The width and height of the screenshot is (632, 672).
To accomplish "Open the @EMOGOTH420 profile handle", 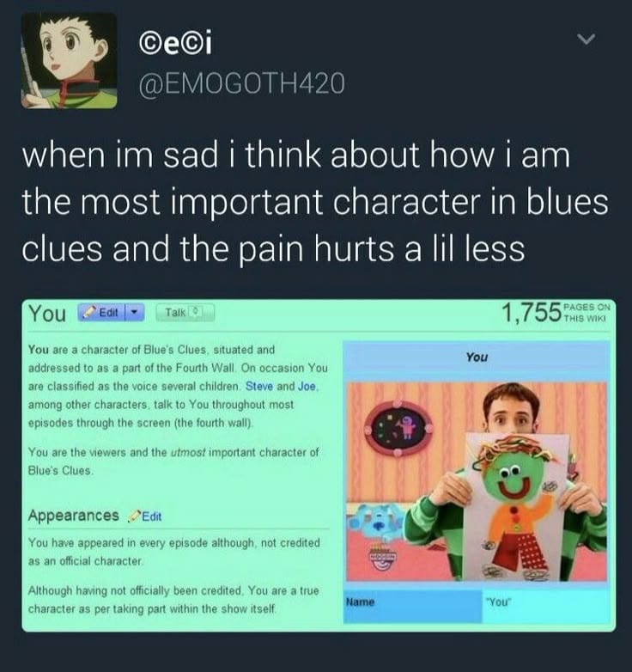I will (241, 83).
